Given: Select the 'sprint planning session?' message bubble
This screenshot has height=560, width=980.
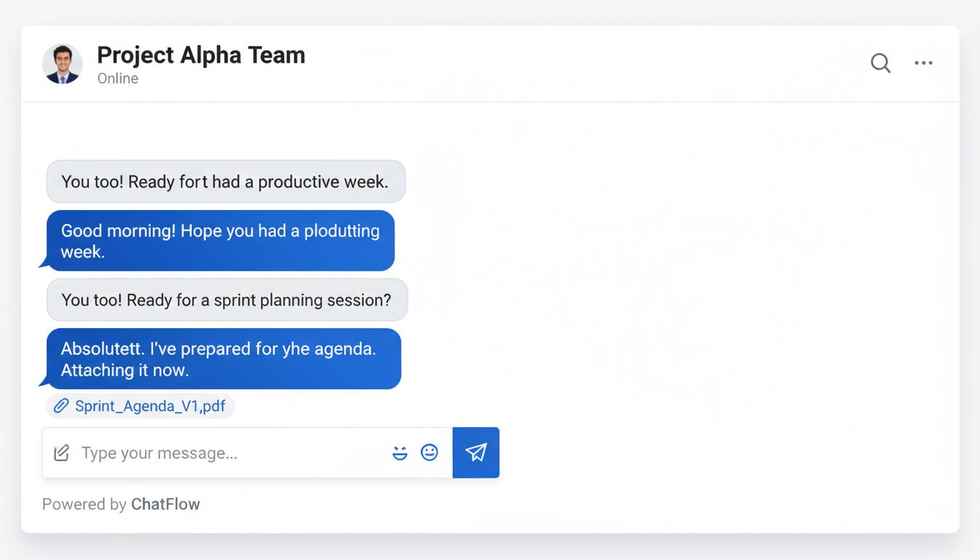Looking at the screenshot, I should 226,300.
